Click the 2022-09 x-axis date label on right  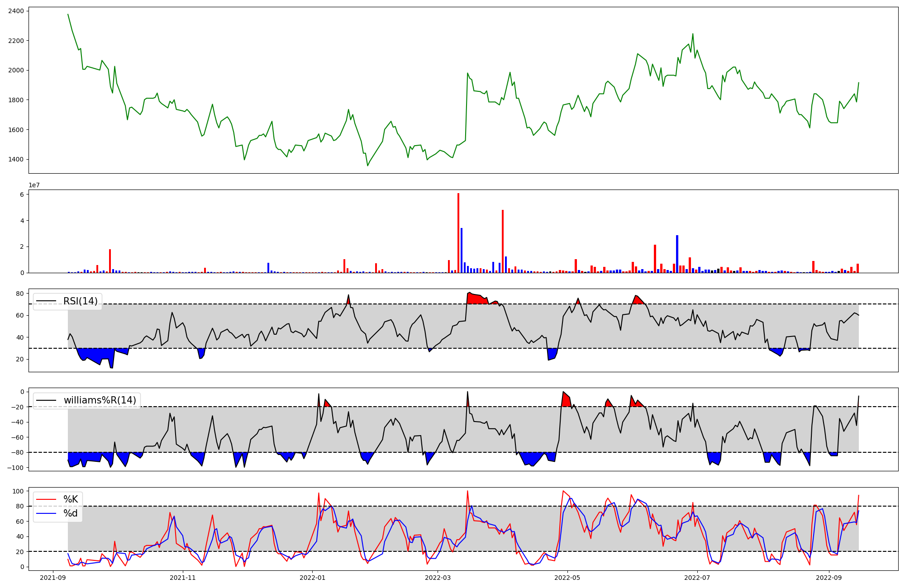tap(829, 578)
